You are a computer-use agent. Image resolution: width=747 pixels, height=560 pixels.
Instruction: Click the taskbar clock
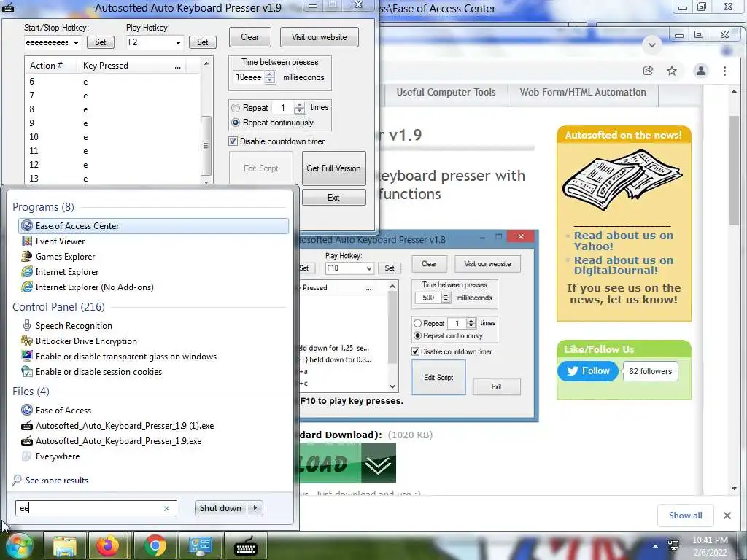pos(710,546)
